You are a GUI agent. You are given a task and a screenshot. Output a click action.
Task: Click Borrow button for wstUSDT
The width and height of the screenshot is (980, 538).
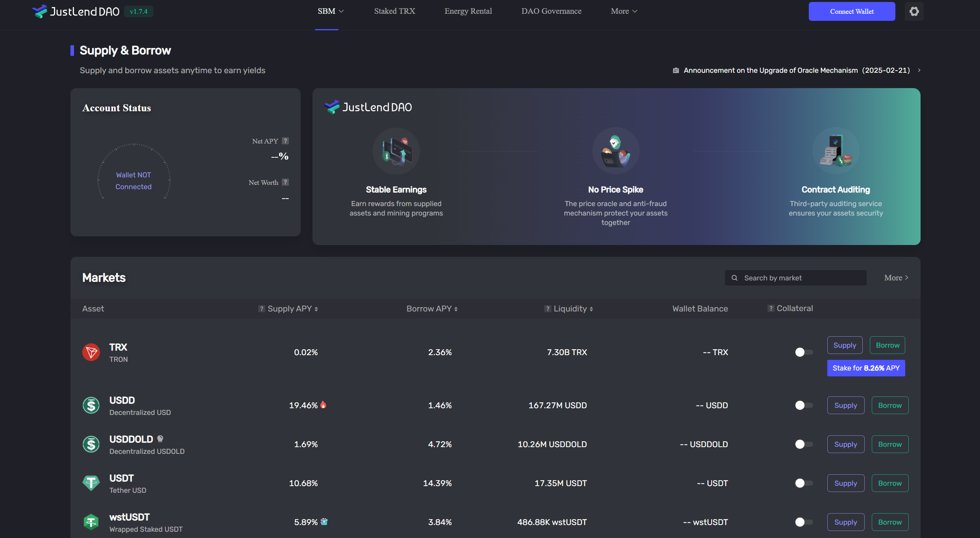click(890, 522)
